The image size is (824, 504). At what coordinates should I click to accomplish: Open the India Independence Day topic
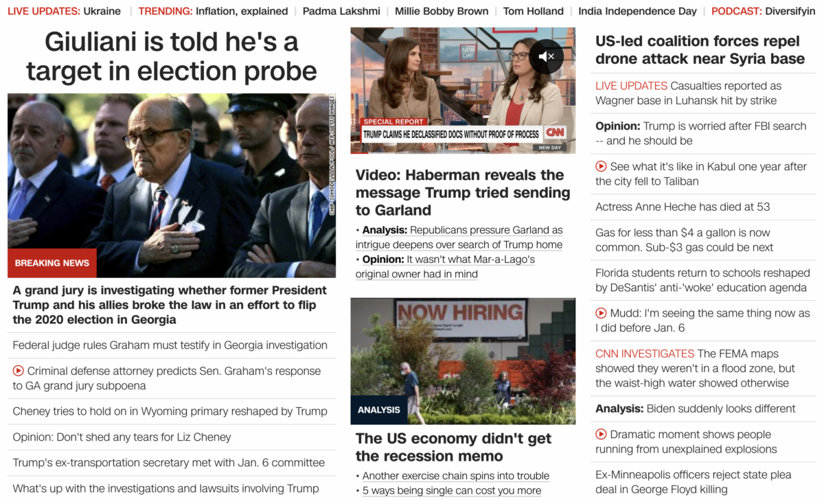tap(637, 11)
